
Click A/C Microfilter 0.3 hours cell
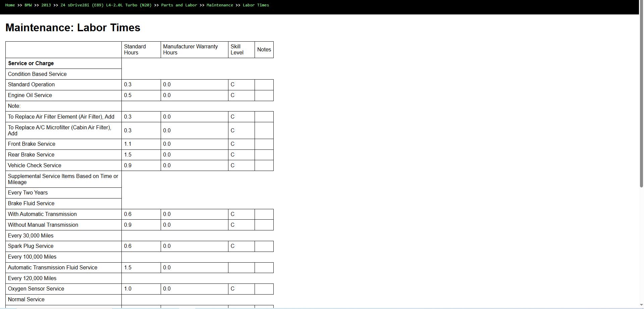coord(141,131)
